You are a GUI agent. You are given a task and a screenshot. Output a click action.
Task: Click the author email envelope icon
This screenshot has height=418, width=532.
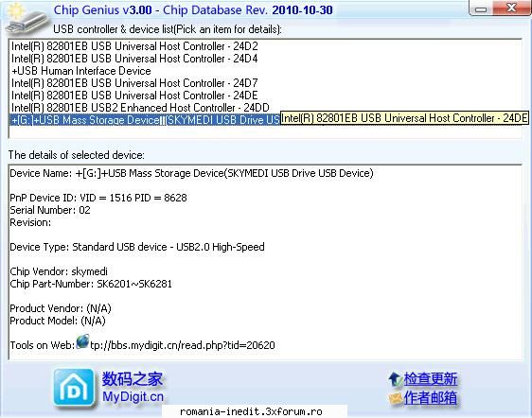click(x=396, y=398)
